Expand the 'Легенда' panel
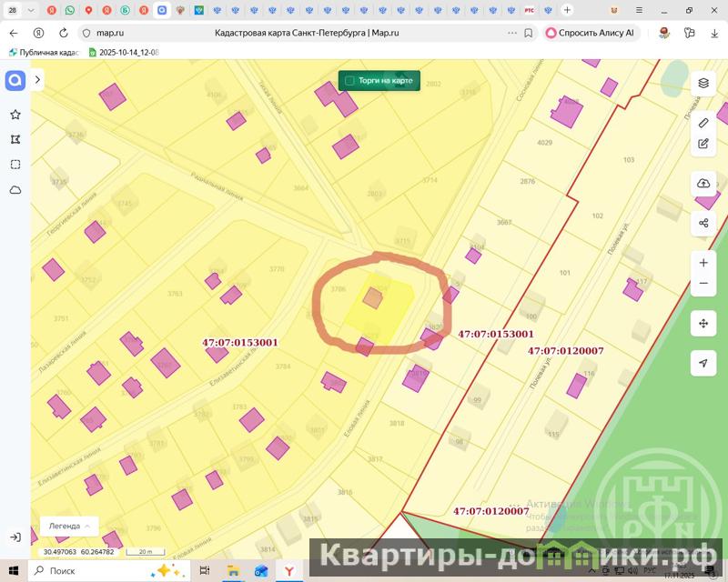This screenshot has height=582, width=728. point(69,526)
